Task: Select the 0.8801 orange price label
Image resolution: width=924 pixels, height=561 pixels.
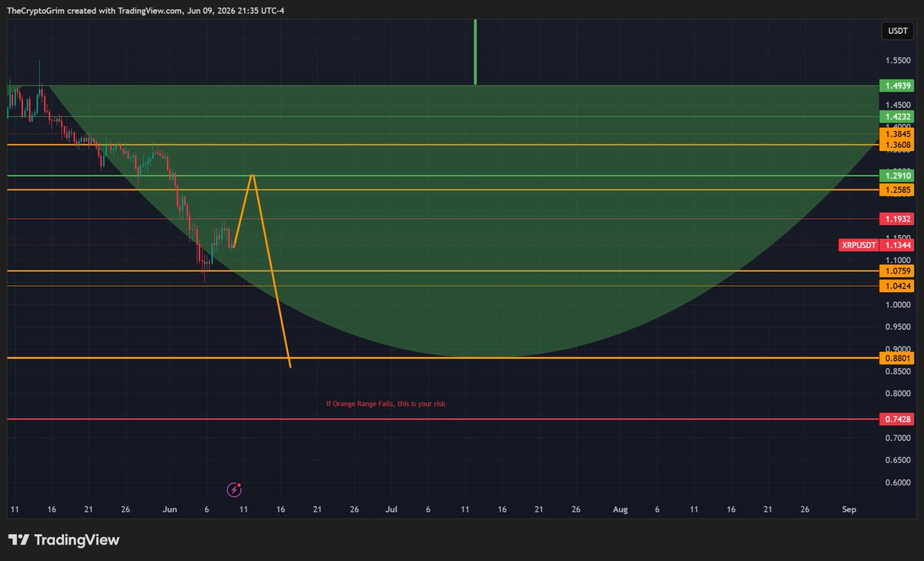Action: [896, 358]
